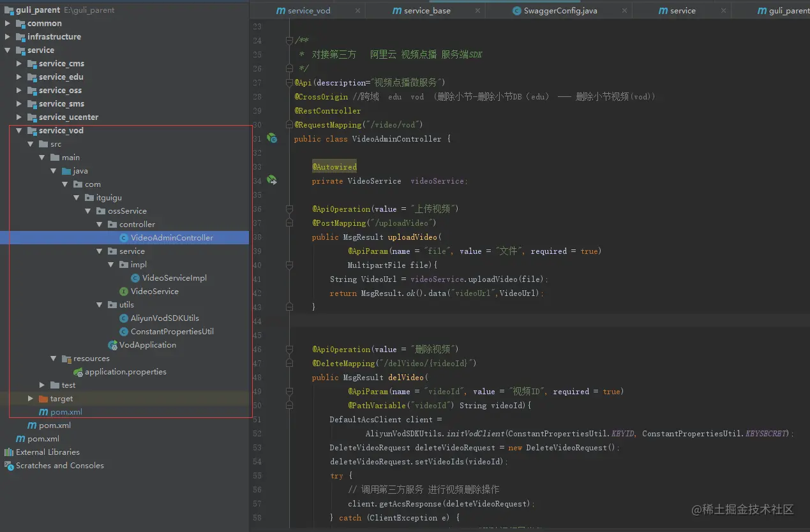Switch to the service_vod editor tab
Viewport: 810px width, 532px height.
(309, 11)
